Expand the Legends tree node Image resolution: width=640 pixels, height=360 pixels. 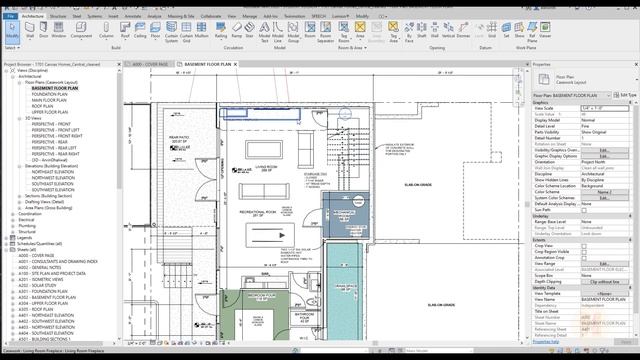pos(6,238)
